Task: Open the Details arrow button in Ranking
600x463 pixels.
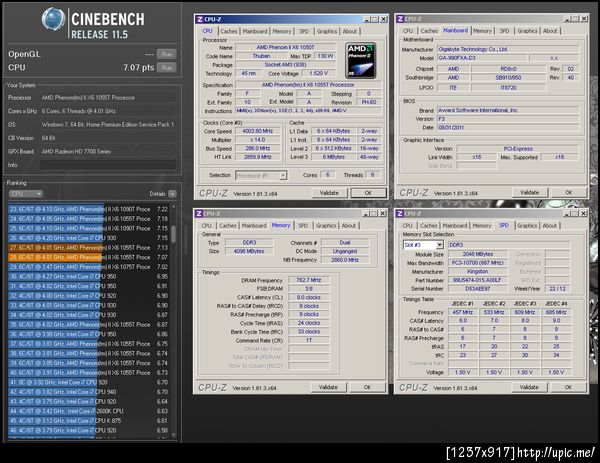Action: pyautogui.click(x=172, y=194)
